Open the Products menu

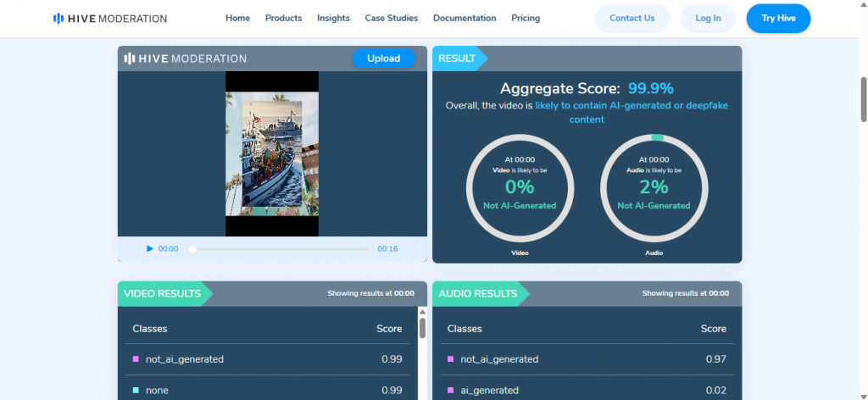283,18
